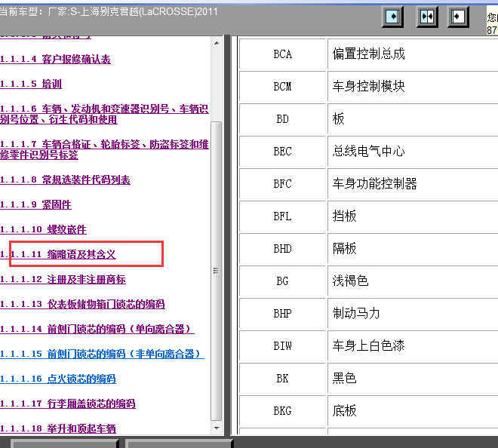Open link 1.1.1.5 培训
This screenshot has height=448, width=498.
tap(31, 84)
